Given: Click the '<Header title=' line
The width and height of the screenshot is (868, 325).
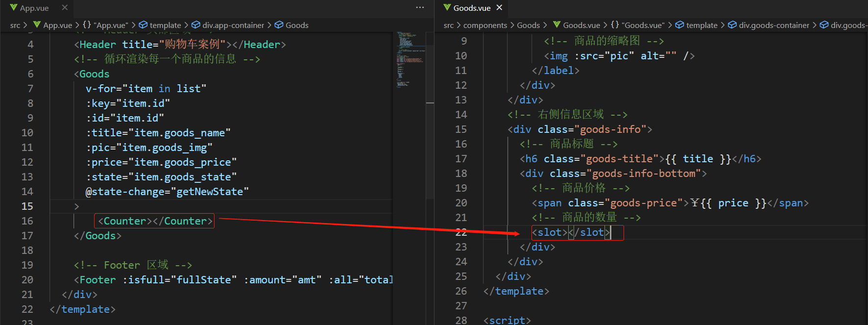Looking at the screenshot, I should click(x=180, y=45).
